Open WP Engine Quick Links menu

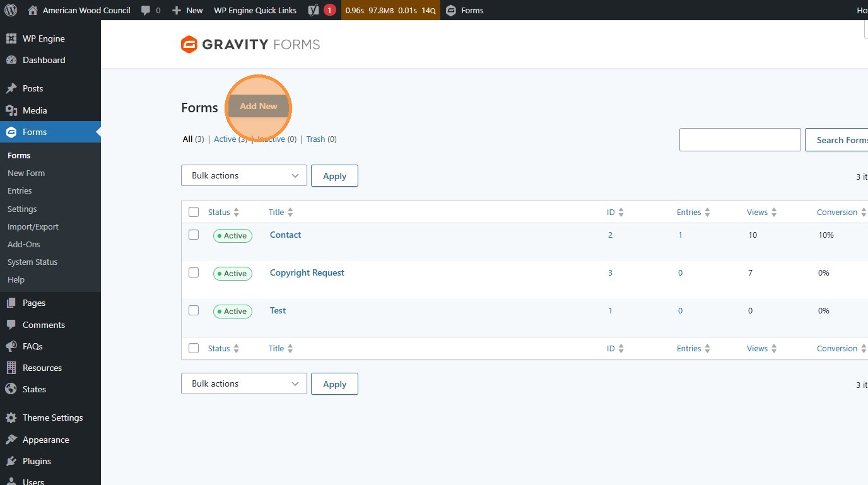coord(255,10)
